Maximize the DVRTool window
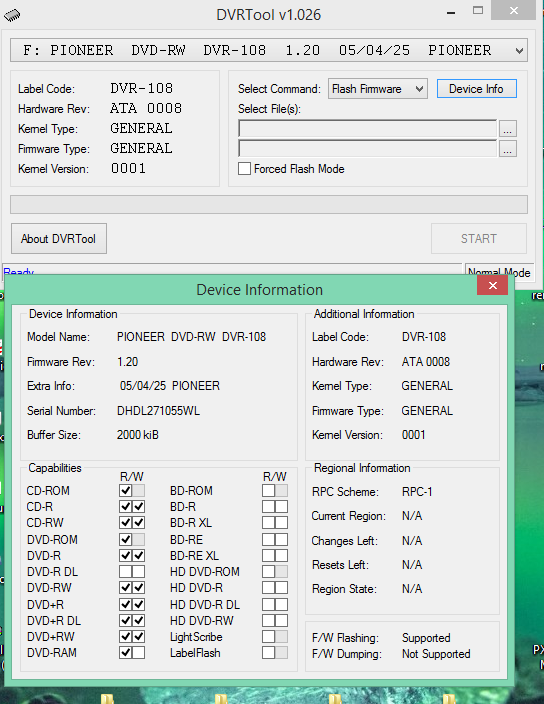 (x=478, y=11)
